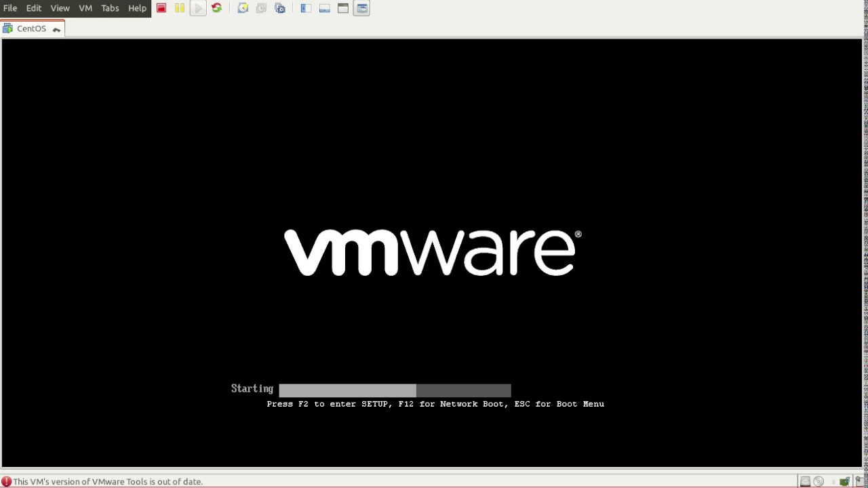Click the hard disk device status icon
This screenshot has width=868, height=488.
pyautogui.click(x=805, y=481)
